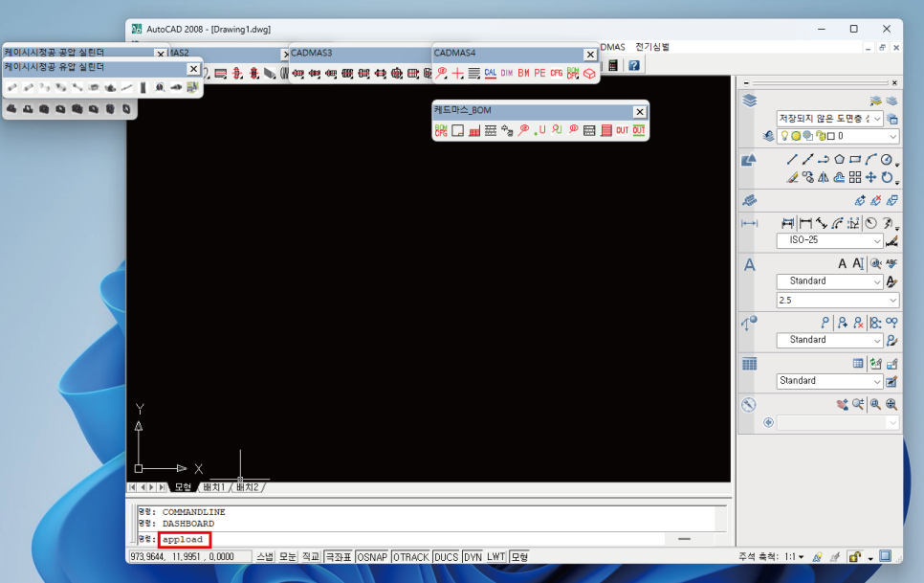
Task: Switch to the 배치2 layout tab
Action: pos(248,487)
